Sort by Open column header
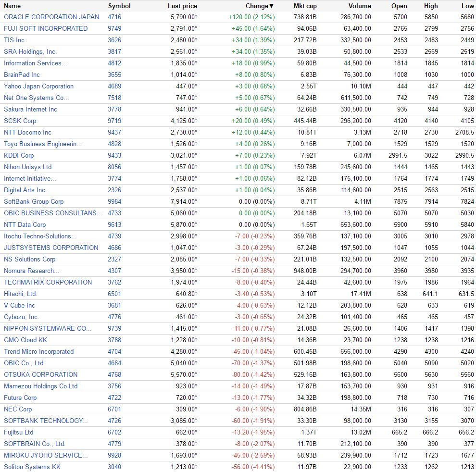The width and height of the screenshot is (476, 472). (399, 6)
